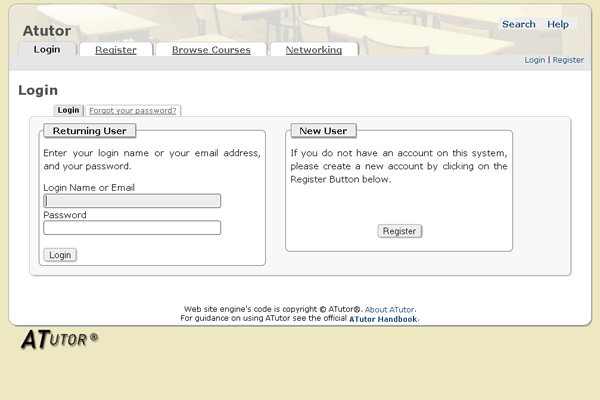Click the 'Password' field label

tap(65, 215)
